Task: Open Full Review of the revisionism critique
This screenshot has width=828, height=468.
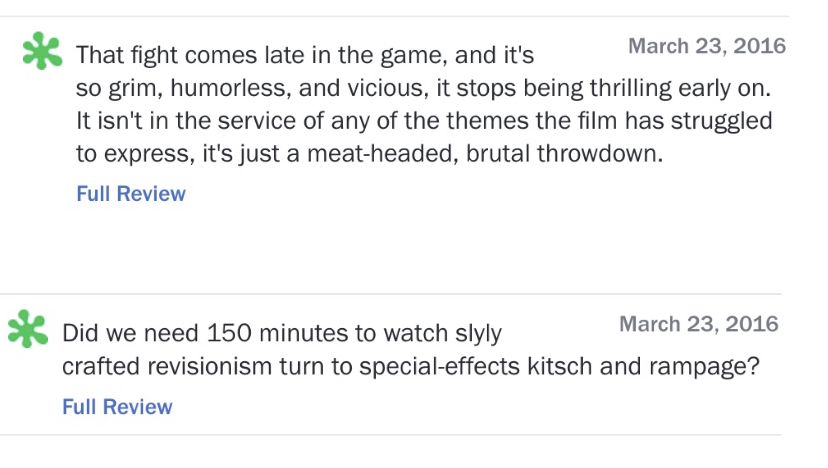Action: (x=117, y=407)
